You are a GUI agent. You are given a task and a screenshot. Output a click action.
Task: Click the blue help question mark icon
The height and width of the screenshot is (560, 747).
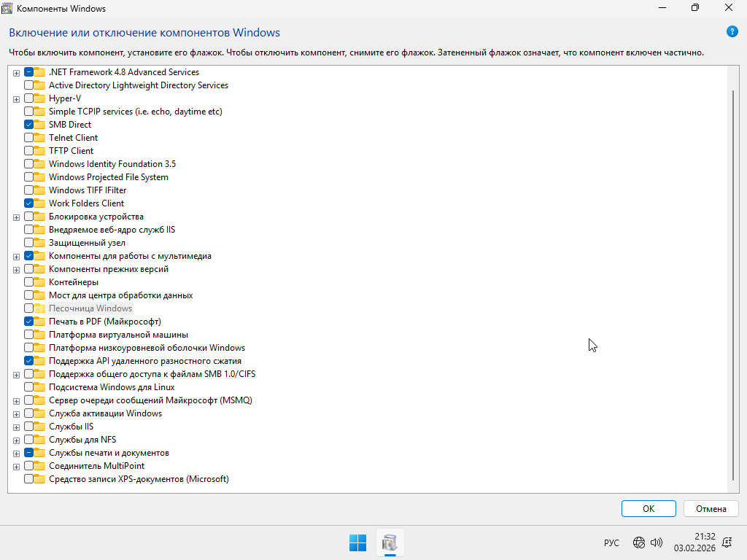point(732,31)
